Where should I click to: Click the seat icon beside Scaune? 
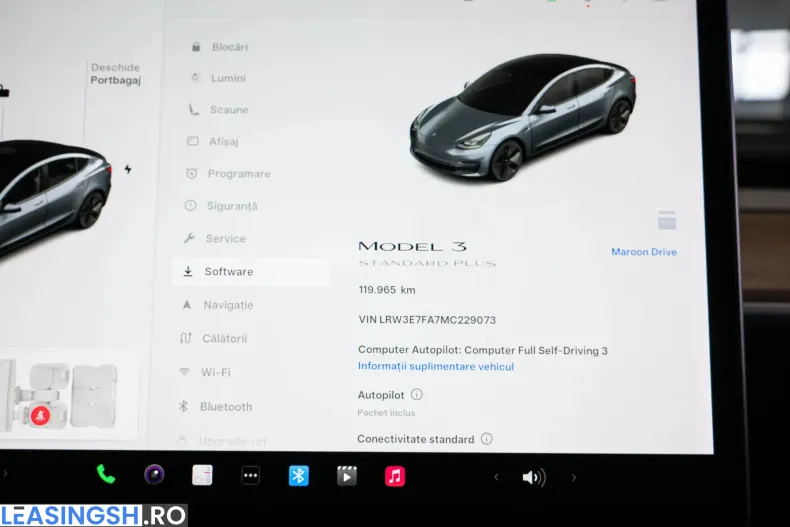pyautogui.click(x=193, y=109)
